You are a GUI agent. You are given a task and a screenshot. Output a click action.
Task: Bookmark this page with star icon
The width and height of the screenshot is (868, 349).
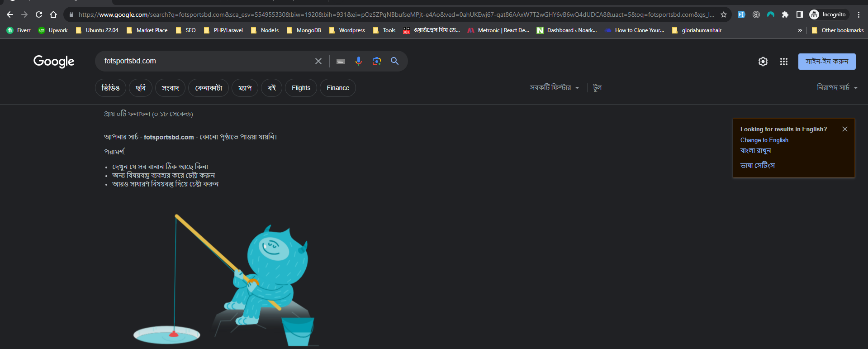pyautogui.click(x=723, y=14)
